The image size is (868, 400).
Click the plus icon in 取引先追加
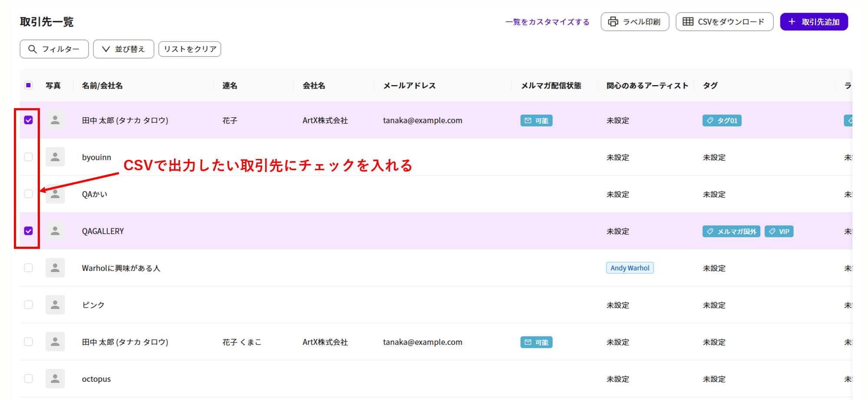[x=792, y=22]
